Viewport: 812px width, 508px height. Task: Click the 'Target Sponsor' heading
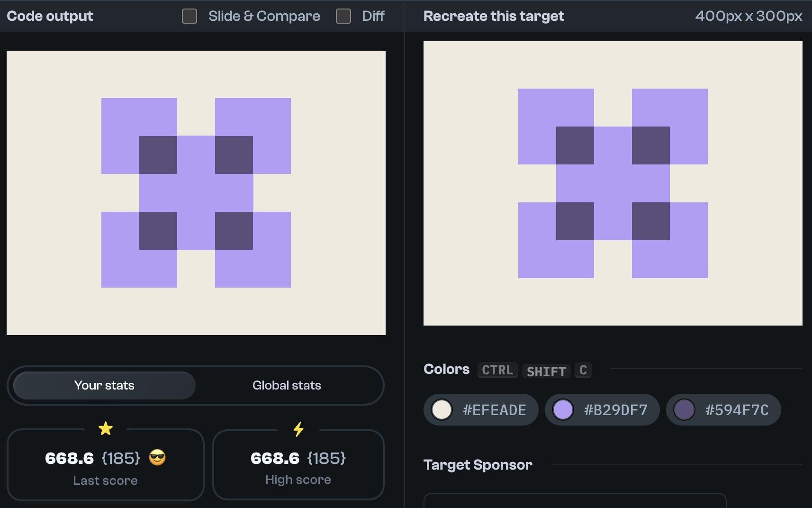(x=478, y=465)
